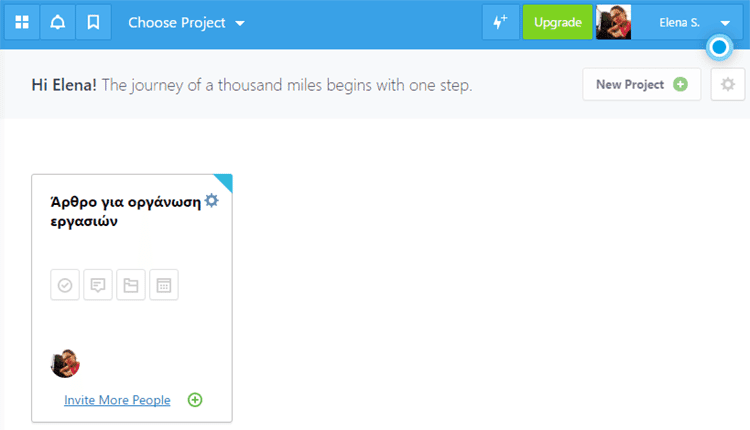Expand the Elena S. user menu arrow
Viewport: 750px width, 430px height.
(x=725, y=23)
